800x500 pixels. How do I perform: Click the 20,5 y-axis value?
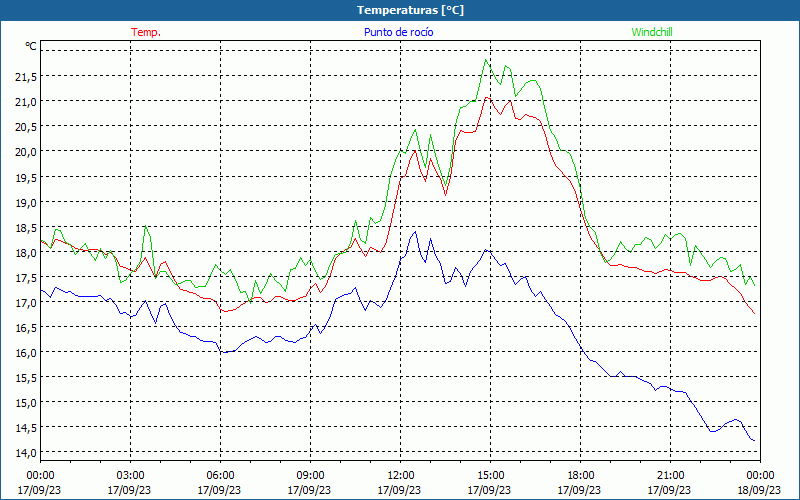[x=26, y=127]
